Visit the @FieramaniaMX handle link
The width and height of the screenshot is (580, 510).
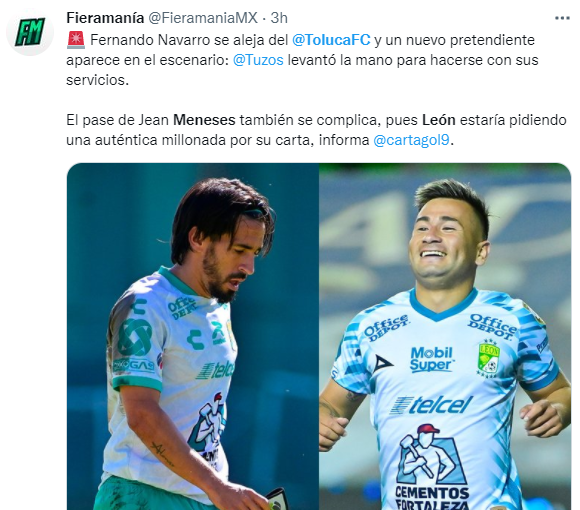point(203,18)
